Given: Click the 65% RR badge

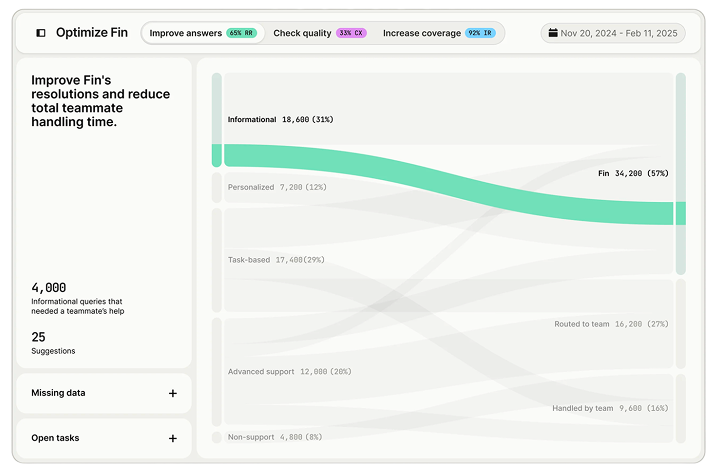Looking at the screenshot, I should pyautogui.click(x=241, y=33).
